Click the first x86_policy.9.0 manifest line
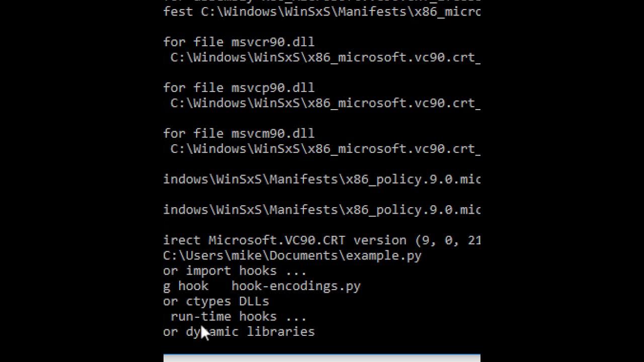 coord(321,179)
